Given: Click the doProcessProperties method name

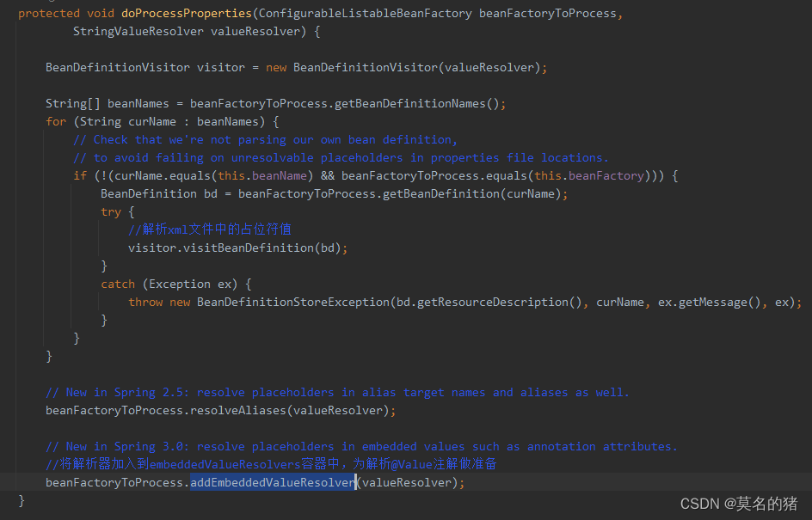Looking at the screenshot, I should coord(187,13).
